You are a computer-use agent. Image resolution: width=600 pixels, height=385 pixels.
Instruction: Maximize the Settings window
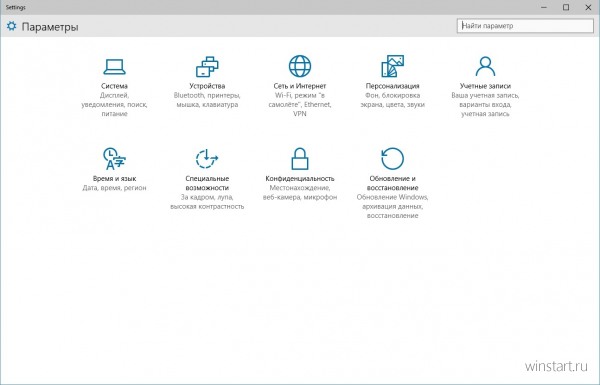(x=566, y=7)
